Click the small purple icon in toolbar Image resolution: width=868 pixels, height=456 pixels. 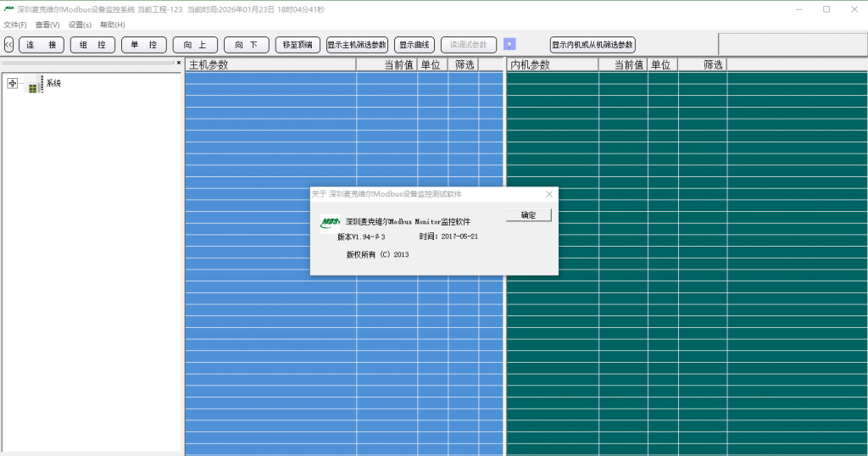[x=509, y=44]
